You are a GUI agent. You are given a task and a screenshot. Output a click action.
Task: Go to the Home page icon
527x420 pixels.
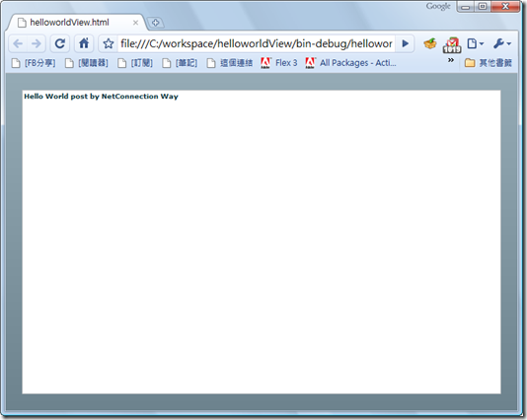click(x=84, y=43)
